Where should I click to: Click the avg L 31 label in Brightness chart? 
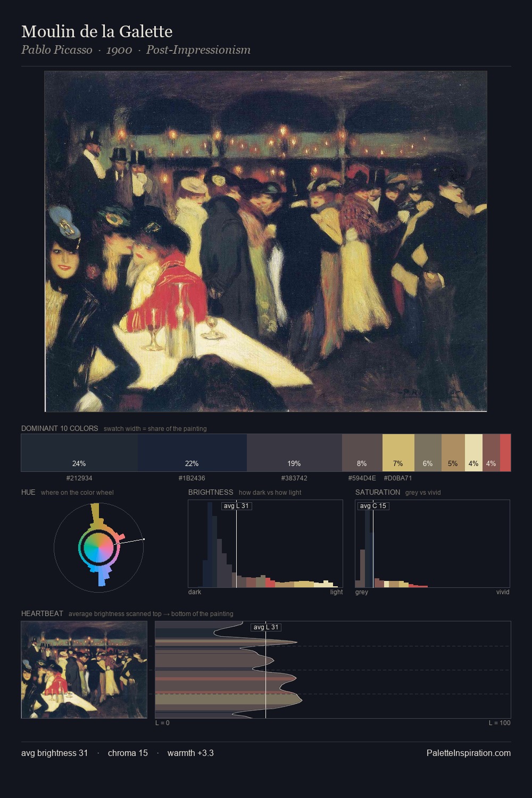coord(236,506)
